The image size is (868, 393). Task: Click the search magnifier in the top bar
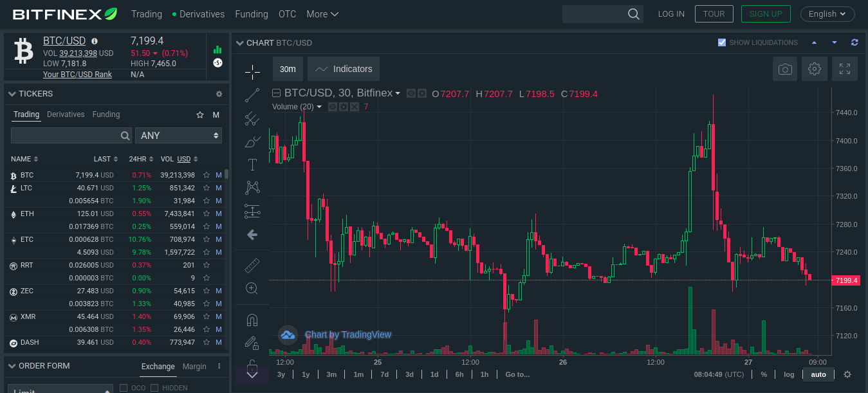coord(634,14)
